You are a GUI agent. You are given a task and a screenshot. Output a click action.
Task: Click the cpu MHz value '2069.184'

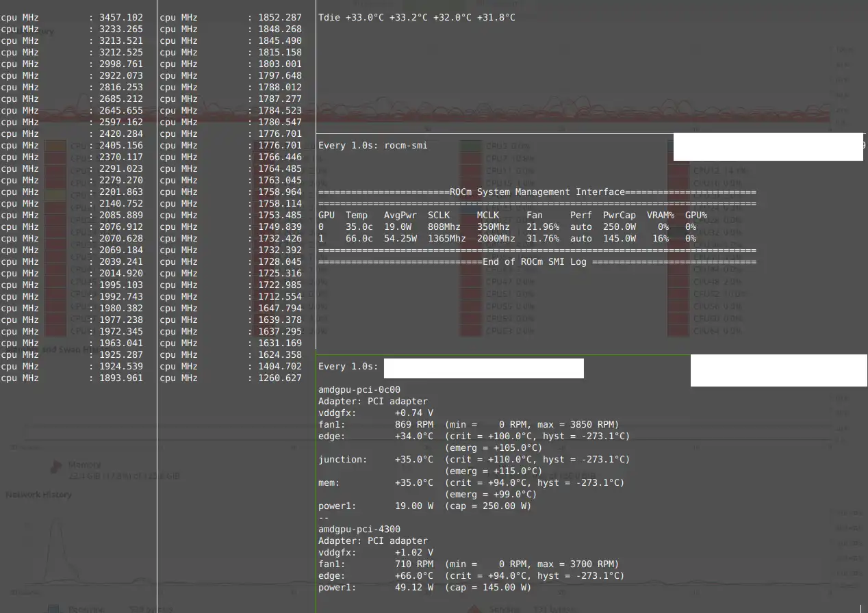[121, 250]
